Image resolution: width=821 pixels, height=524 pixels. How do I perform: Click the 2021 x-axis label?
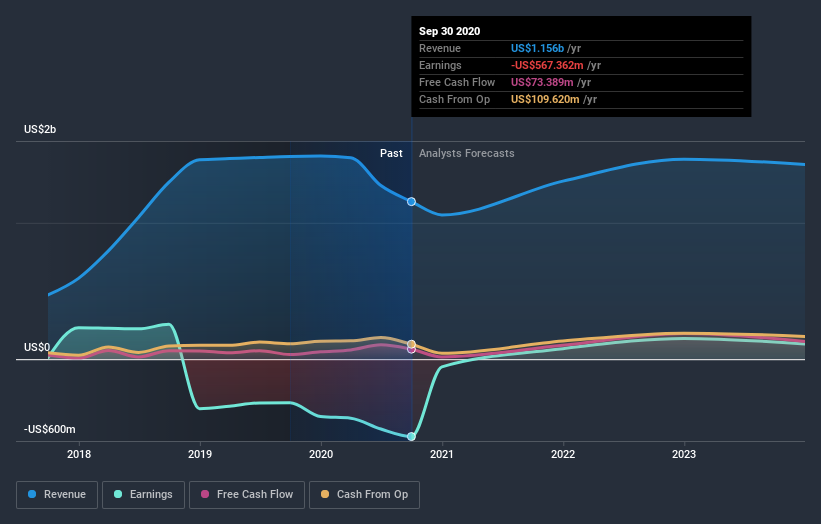point(442,454)
